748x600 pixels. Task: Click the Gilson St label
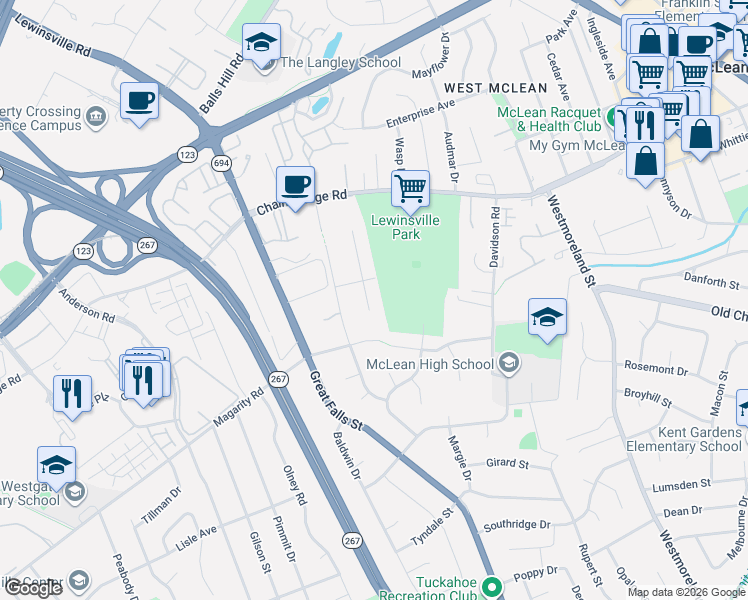[260, 552]
